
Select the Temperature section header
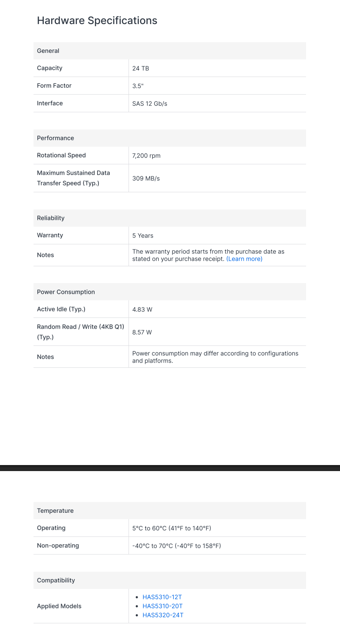coord(170,511)
